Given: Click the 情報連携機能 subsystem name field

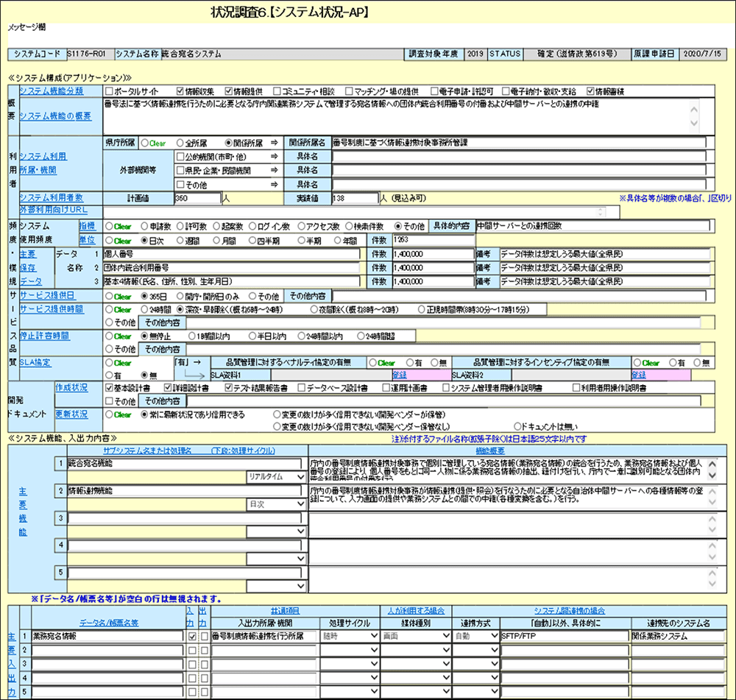Looking at the screenshot, I should (185, 491).
